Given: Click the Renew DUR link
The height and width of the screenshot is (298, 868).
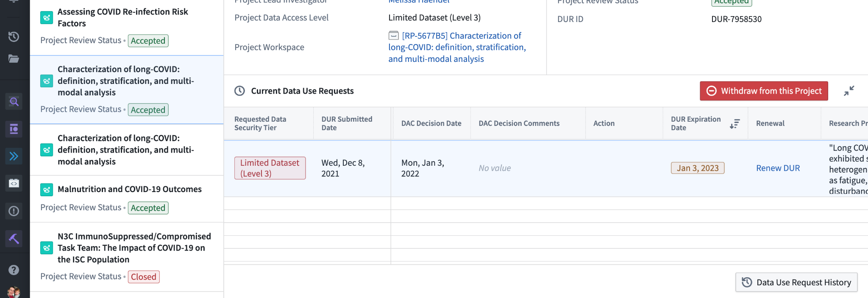Looking at the screenshot, I should coord(778,168).
